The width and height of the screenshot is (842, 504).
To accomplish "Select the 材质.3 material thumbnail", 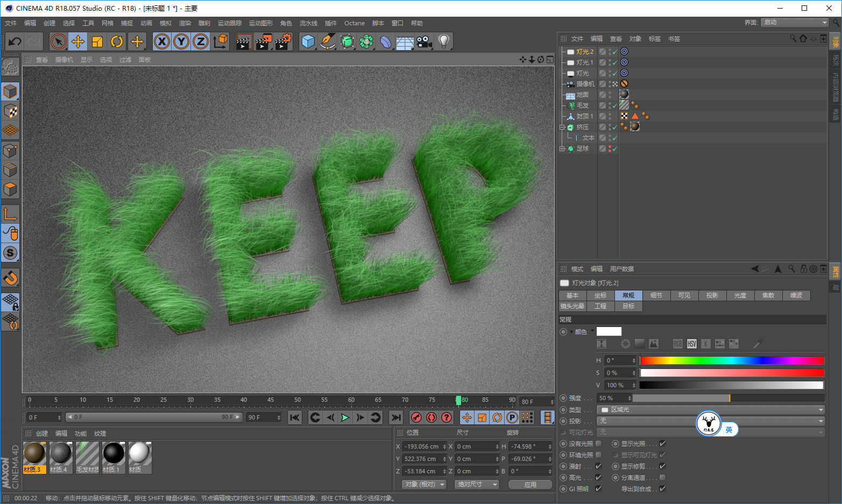I will [x=34, y=457].
